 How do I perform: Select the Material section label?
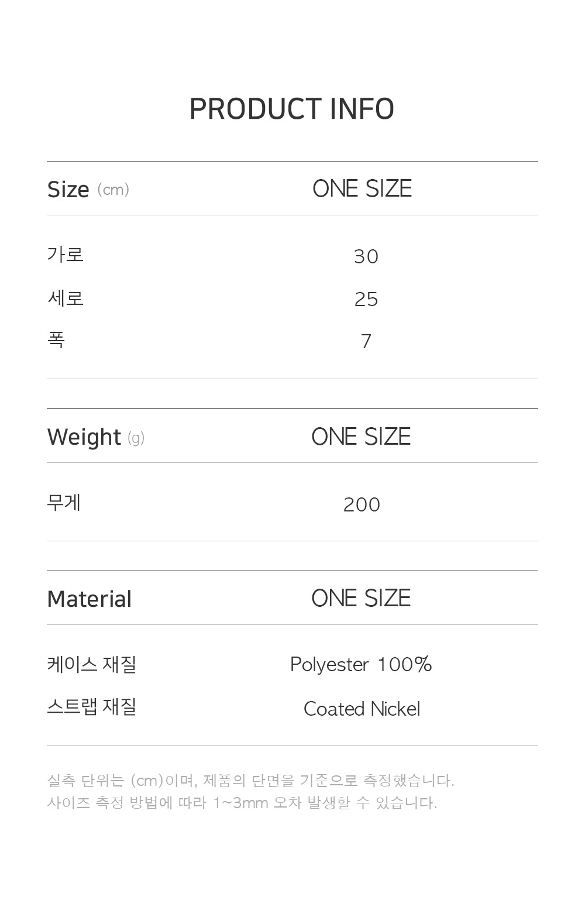pyautogui.click(x=90, y=599)
